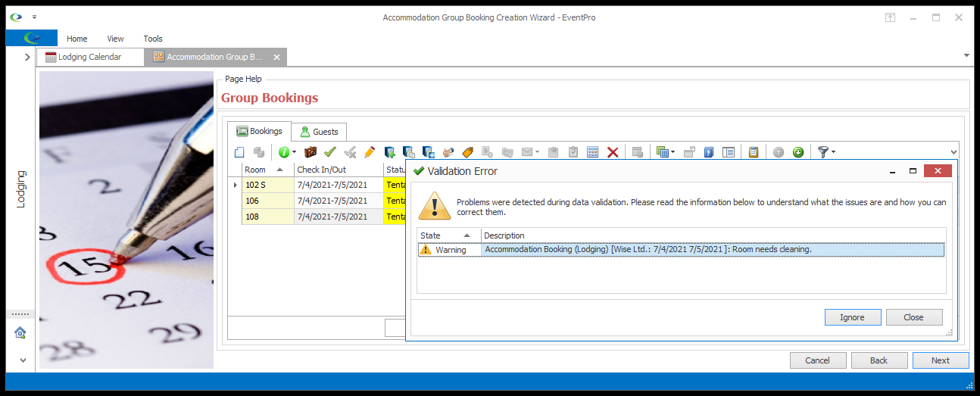Click the handshake toolbar icon

[448, 152]
